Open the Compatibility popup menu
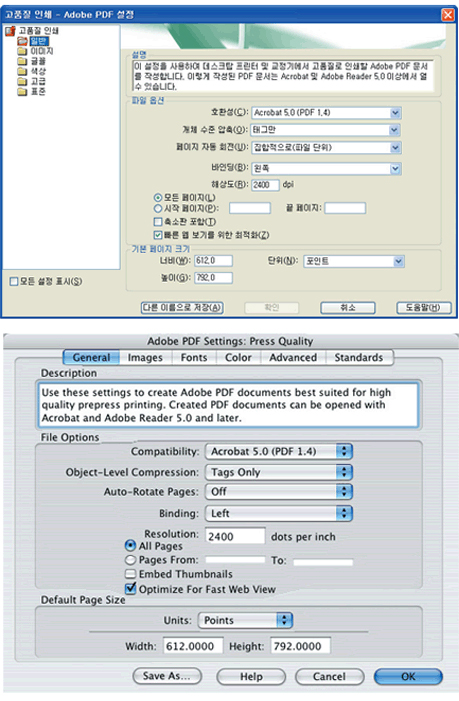The height and width of the screenshot is (701, 459). pyautogui.click(x=279, y=452)
